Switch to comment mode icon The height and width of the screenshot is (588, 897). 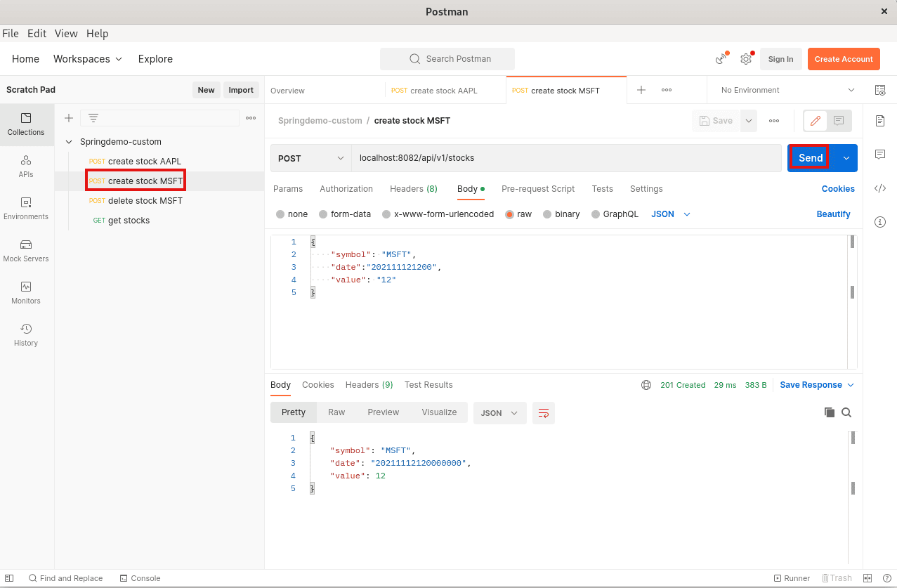[x=839, y=121]
